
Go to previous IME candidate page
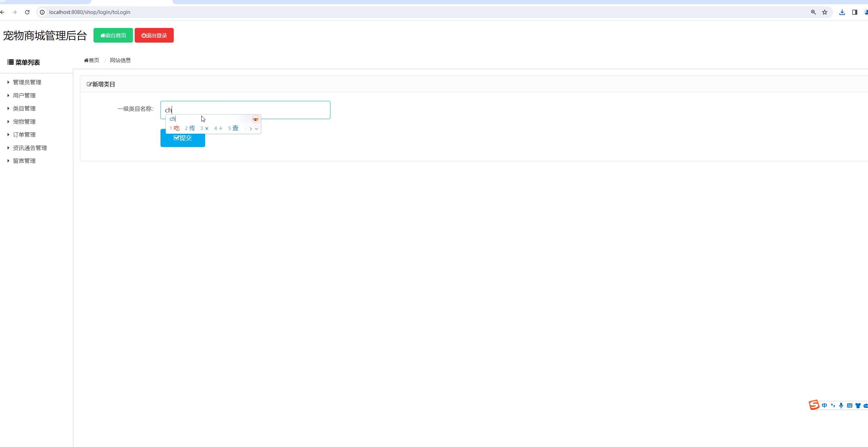click(246, 129)
